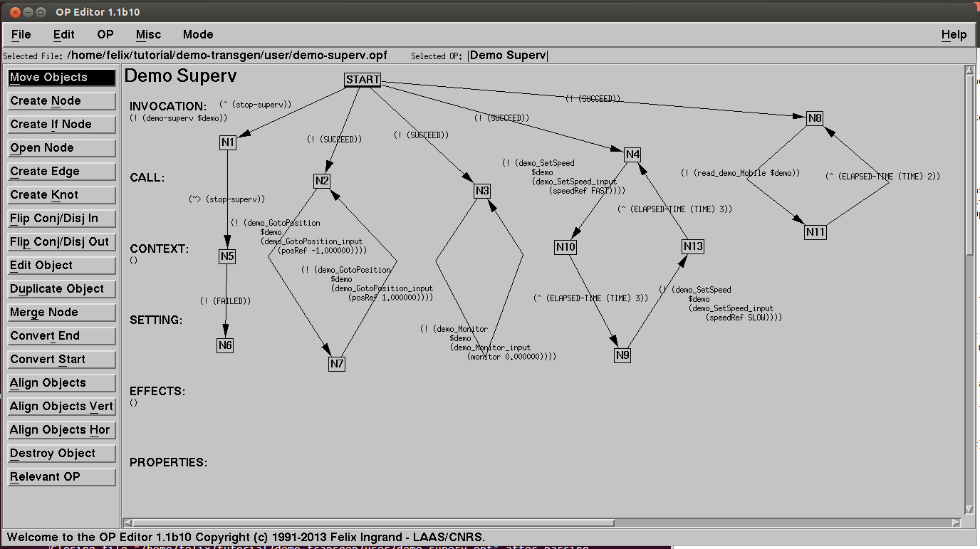Viewport: 980px width, 549px height.
Task: Click the Create Node button
Action: (x=61, y=101)
